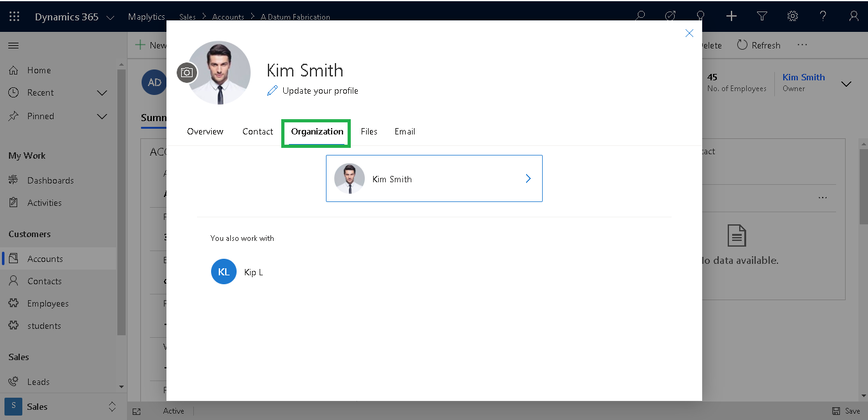Click the hamburger menu to collapse sidebar

(13, 45)
